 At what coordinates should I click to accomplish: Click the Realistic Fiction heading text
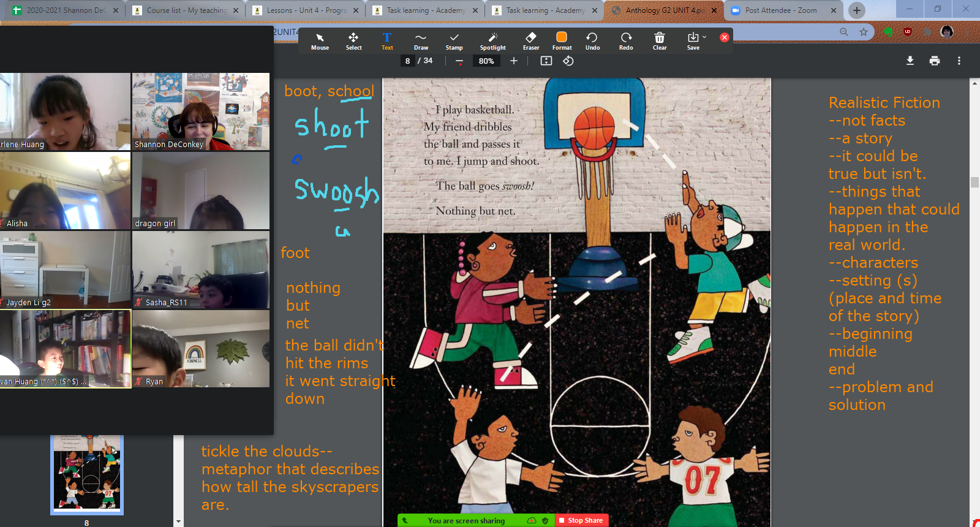click(x=884, y=102)
